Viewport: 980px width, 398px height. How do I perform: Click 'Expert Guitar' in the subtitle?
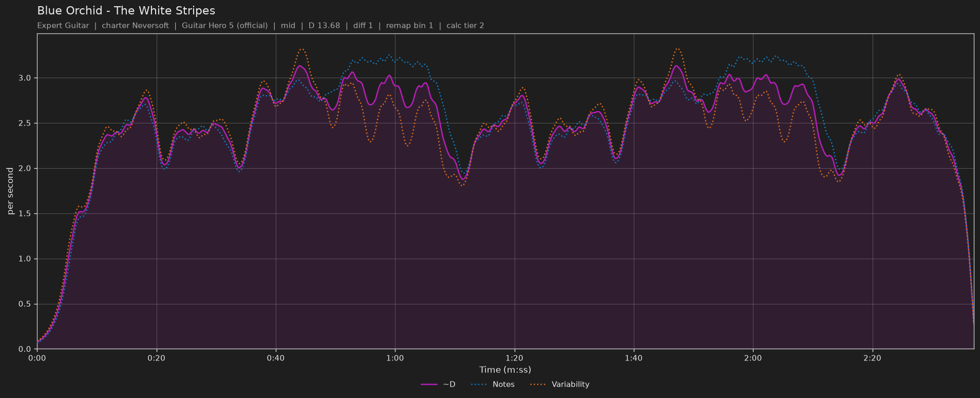(63, 26)
